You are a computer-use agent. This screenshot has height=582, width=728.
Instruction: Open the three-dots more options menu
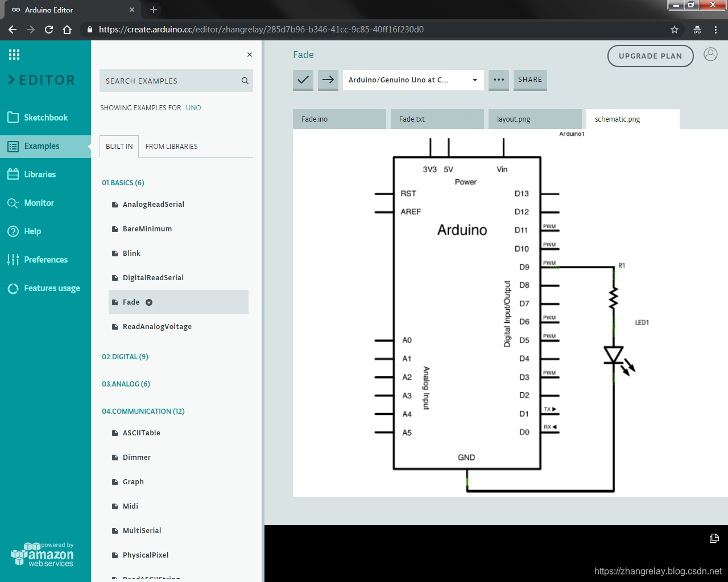point(499,80)
